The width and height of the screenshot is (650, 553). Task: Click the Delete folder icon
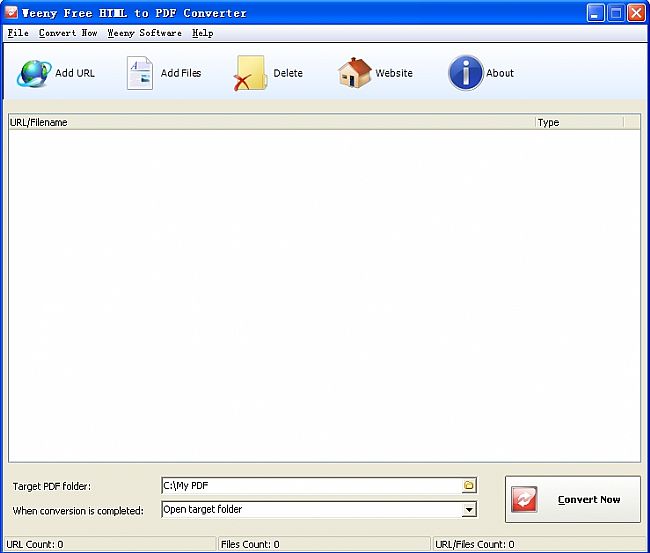[x=249, y=73]
